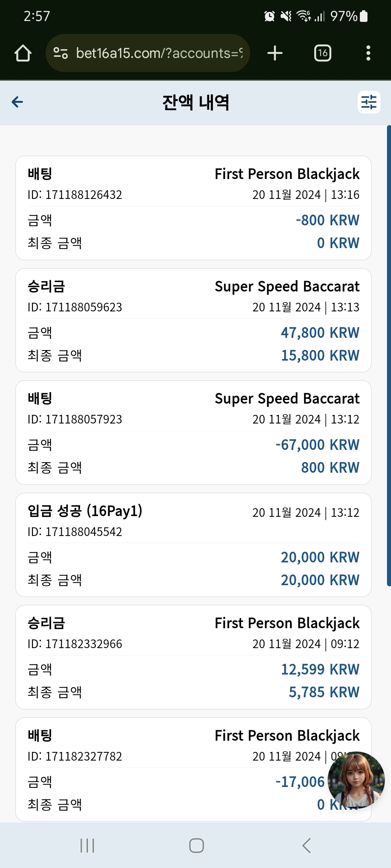
Task: Click the bet16a15.com address bar
Action: [148, 53]
